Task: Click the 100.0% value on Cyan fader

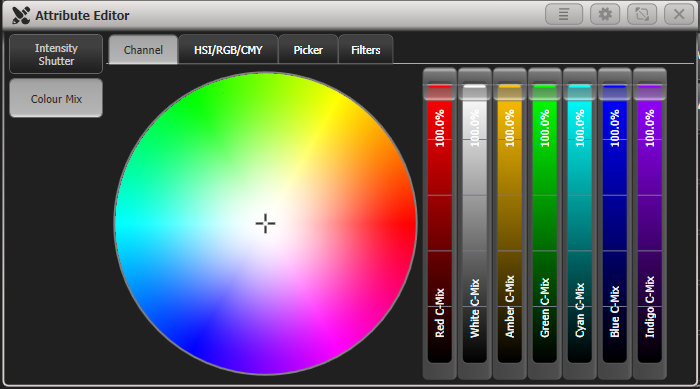Action: [x=579, y=128]
